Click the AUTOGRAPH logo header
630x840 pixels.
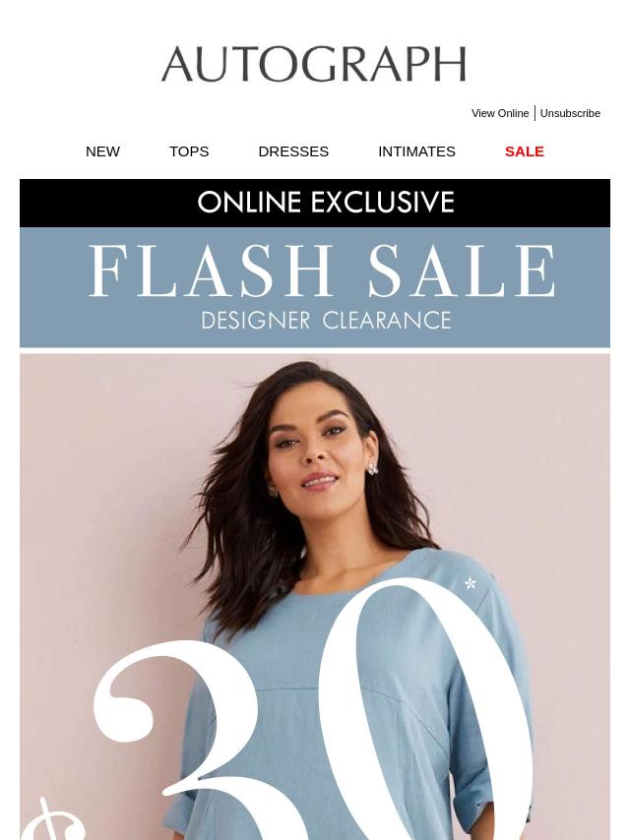tap(314, 64)
